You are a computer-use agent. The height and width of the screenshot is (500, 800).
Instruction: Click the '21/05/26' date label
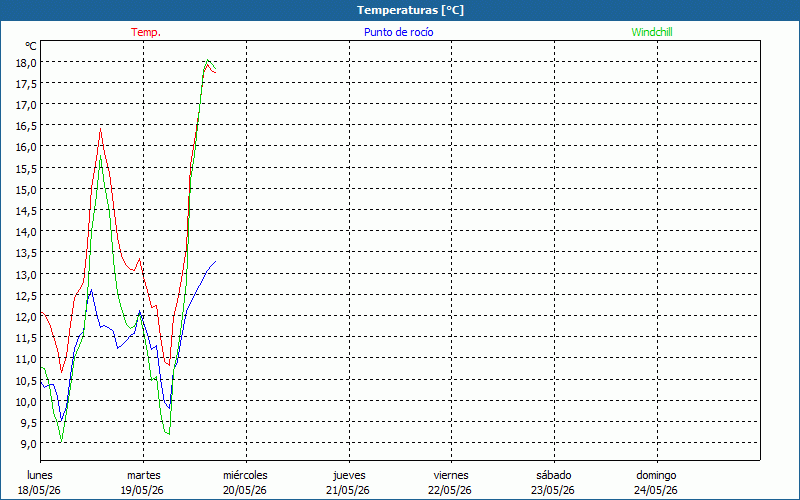348,490
